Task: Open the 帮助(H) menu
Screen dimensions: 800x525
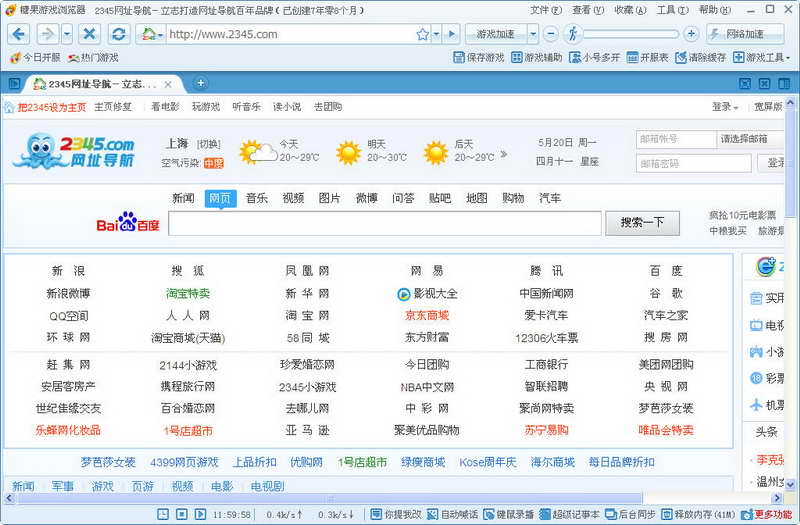Action: click(715, 10)
